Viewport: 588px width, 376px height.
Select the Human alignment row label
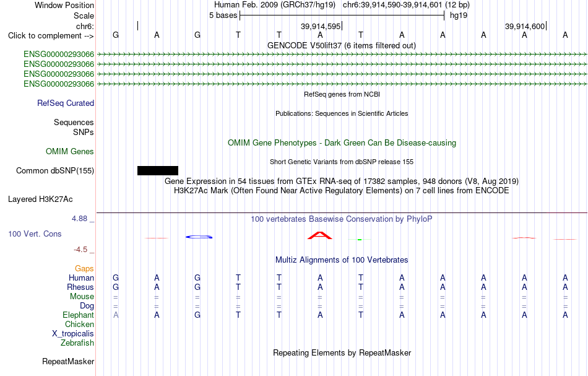click(x=81, y=278)
